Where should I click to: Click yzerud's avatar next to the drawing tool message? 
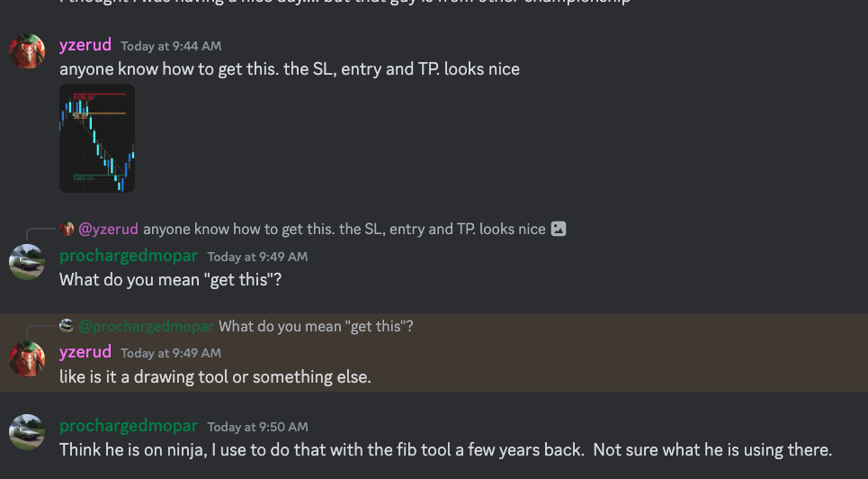pyautogui.click(x=27, y=358)
